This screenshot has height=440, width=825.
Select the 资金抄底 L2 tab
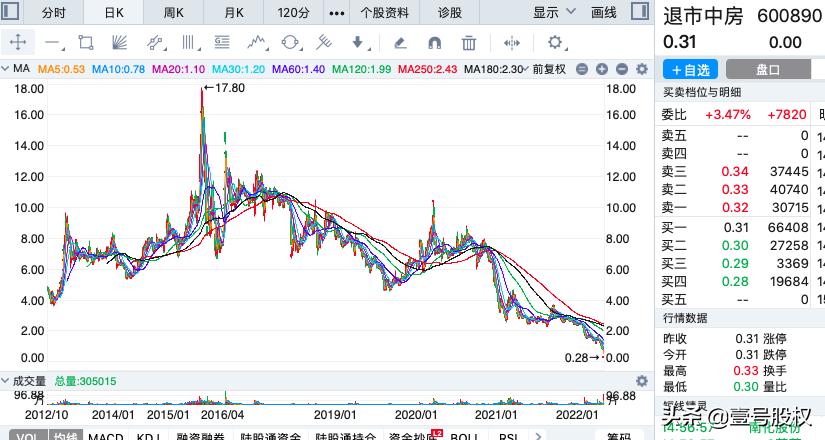(x=415, y=435)
